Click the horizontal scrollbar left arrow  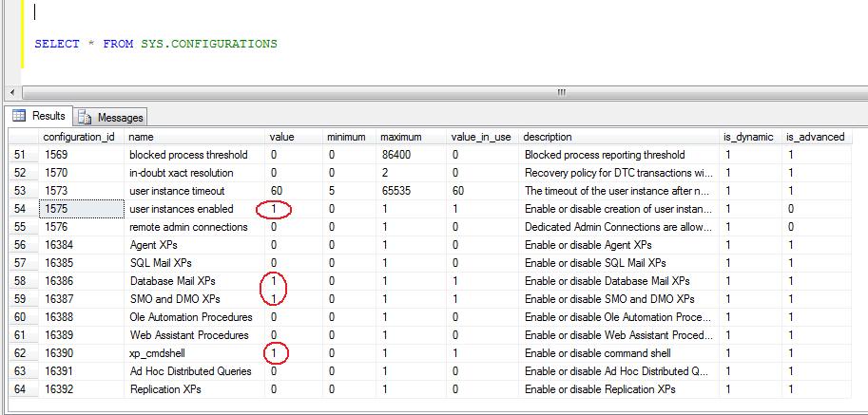pyautogui.click(x=12, y=93)
